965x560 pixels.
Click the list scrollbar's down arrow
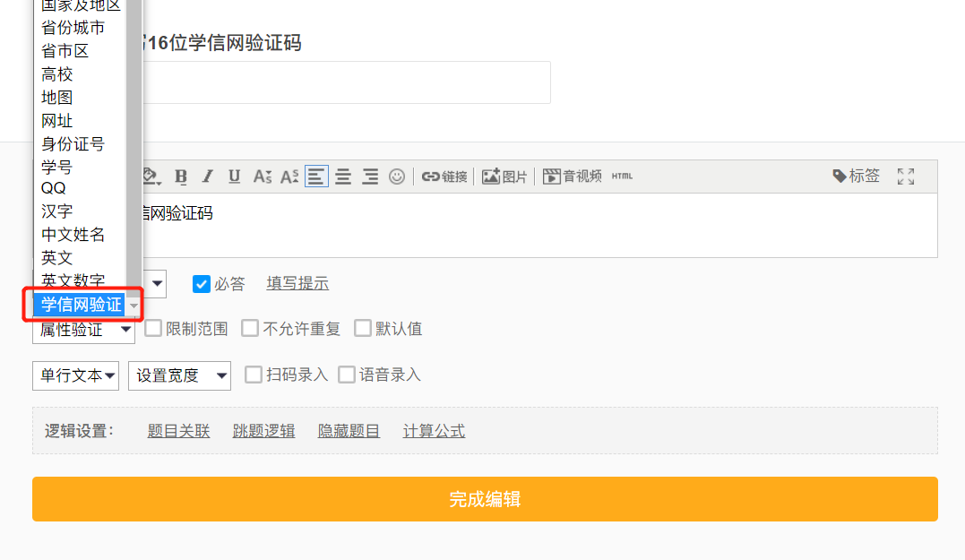tap(134, 306)
